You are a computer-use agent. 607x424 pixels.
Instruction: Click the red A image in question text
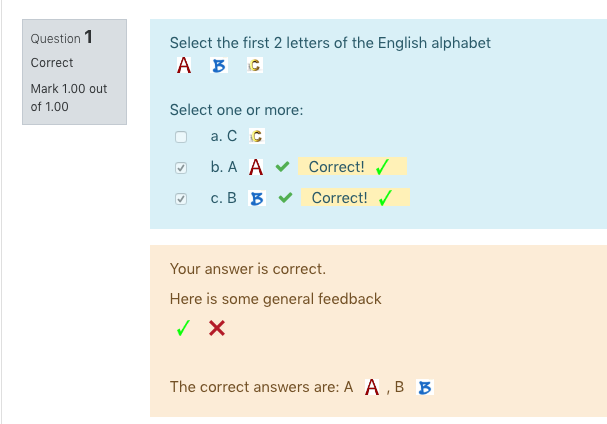(x=184, y=65)
